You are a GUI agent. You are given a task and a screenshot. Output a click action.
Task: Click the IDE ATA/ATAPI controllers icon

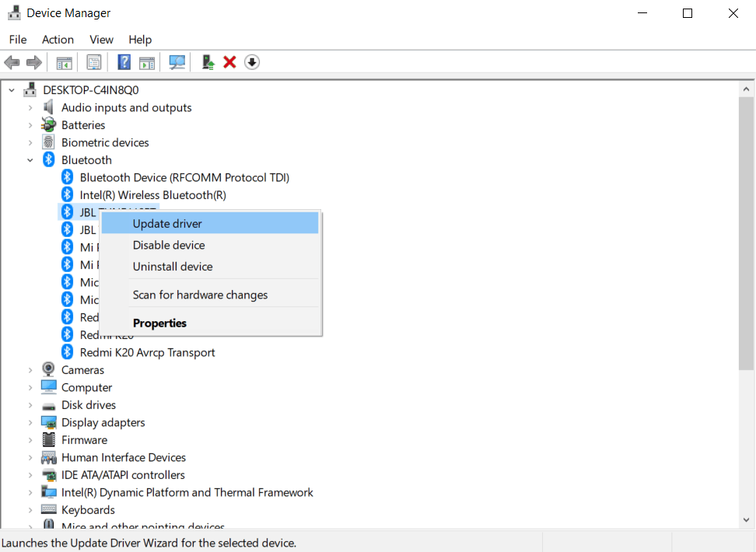pyautogui.click(x=49, y=475)
